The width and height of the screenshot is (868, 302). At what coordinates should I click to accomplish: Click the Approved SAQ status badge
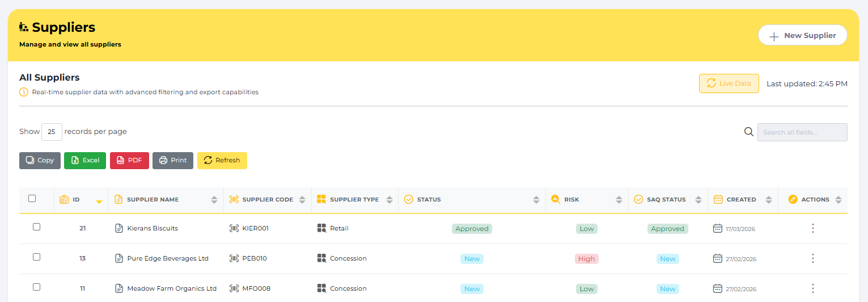tap(668, 229)
